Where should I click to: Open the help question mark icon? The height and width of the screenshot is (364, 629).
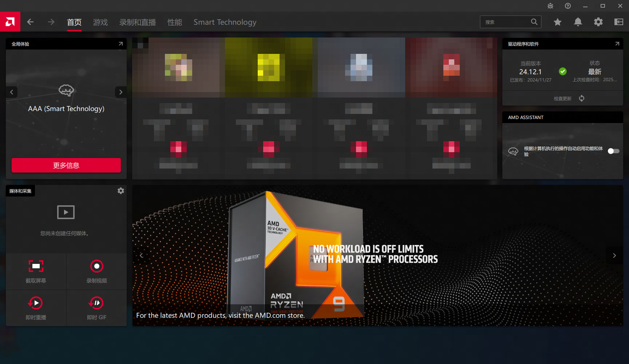(568, 6)
